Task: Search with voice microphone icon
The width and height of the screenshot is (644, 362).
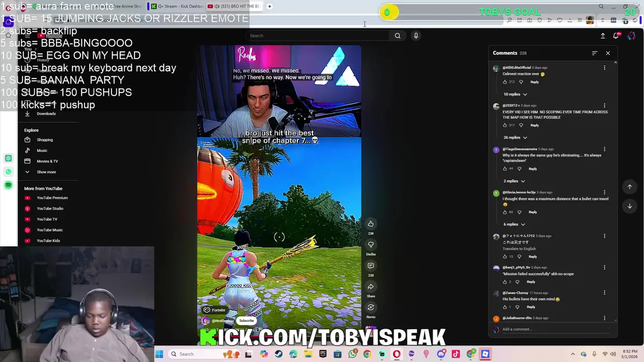Action: pyautogui.click(x=416, y=36)
